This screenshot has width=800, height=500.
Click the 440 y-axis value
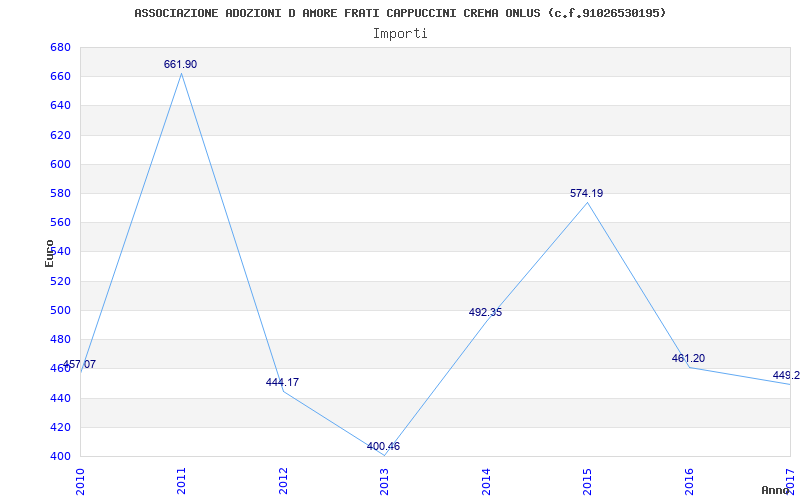[x=60, y=398]
